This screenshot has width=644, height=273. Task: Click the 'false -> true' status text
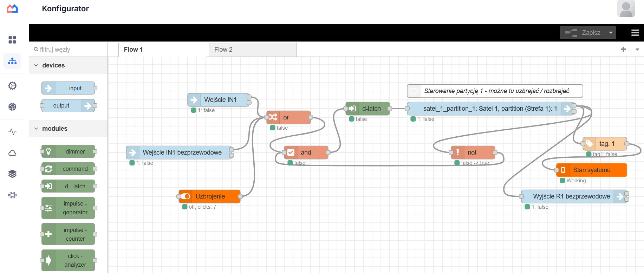point(475,163)
